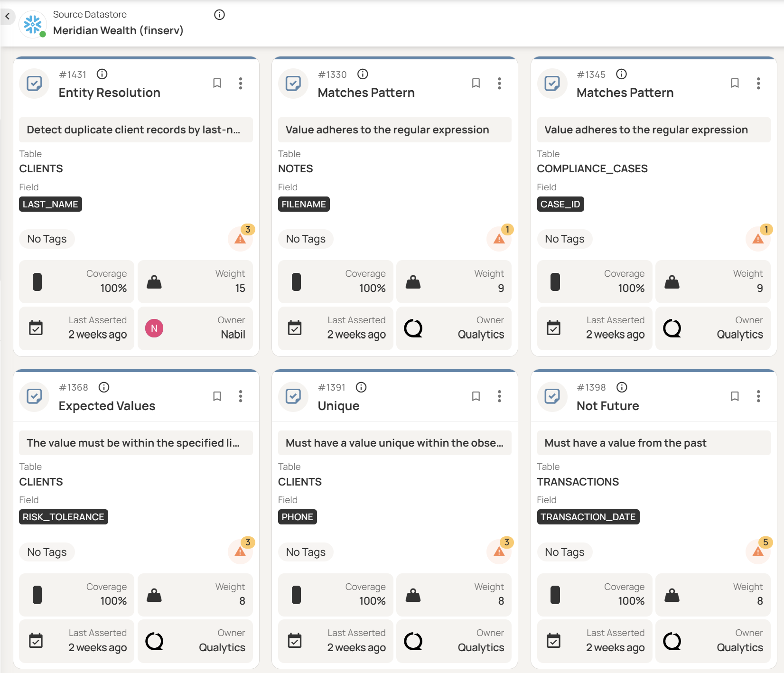The height and width of the screenshot is (673, 784).
Task: Open the Not Future title
Action: [x=608, y=406]
